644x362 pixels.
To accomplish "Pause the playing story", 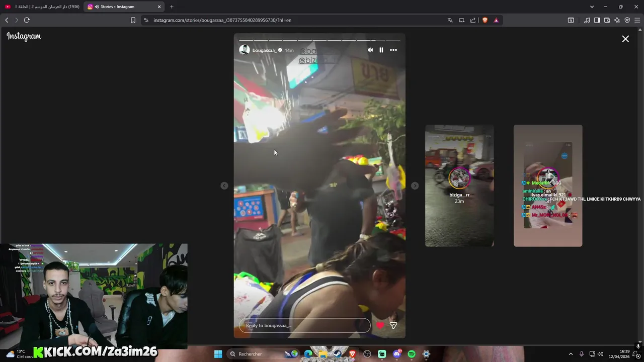I will 381,50.
